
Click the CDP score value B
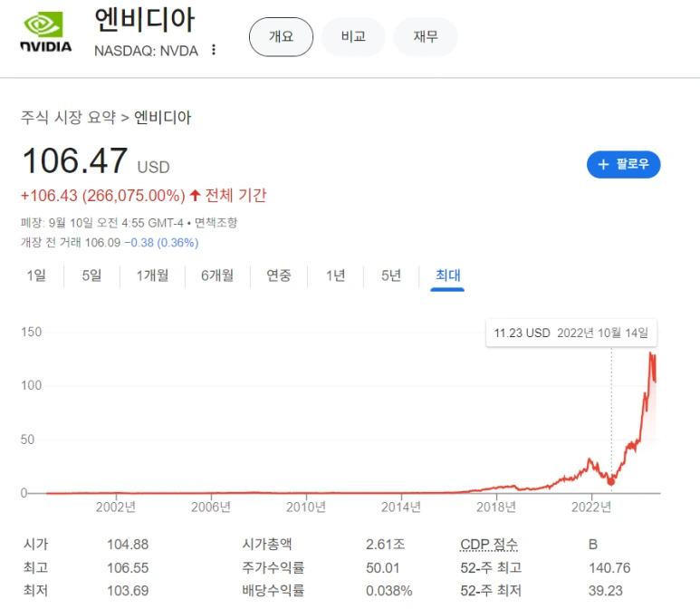tap(593, 545)
